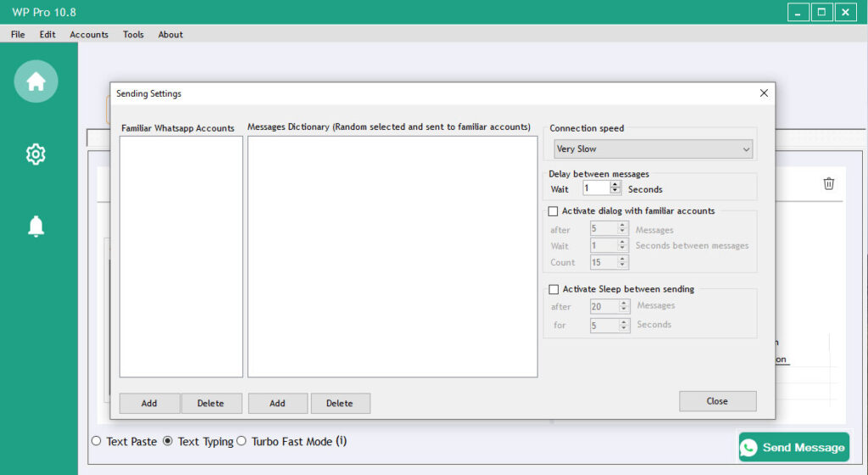Click the Turbo Fast Mode info icon
The height and width of the screenshot is (475, 868).
point(342,441)
